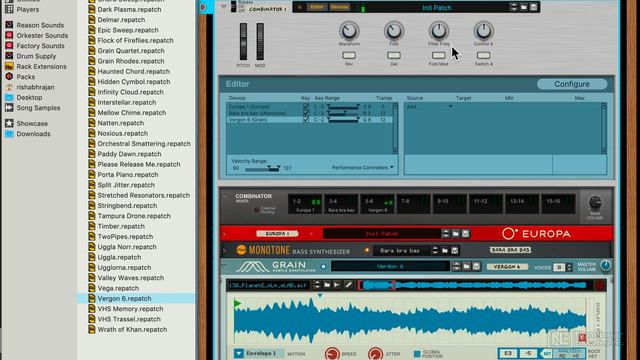
Task: Click the Grain Speed knob
Action: point(332,353)
